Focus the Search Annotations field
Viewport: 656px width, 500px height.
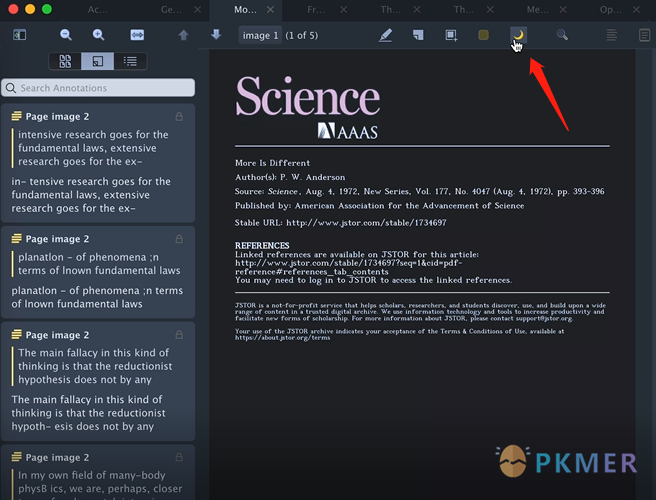click(98, 88)
